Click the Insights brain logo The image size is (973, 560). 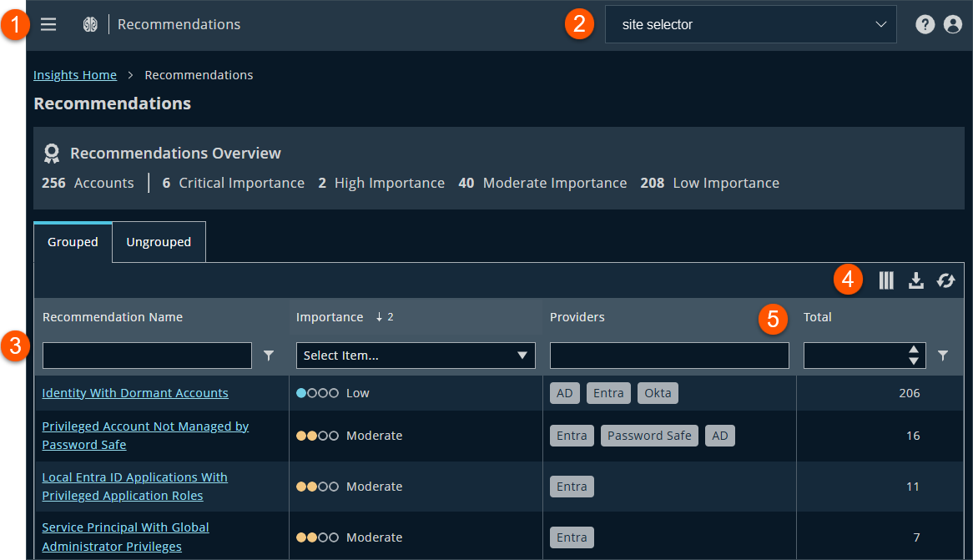pos(90,24)
